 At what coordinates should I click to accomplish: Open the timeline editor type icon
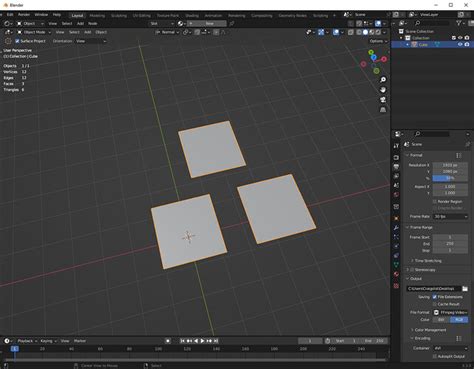tap(7, 341)
